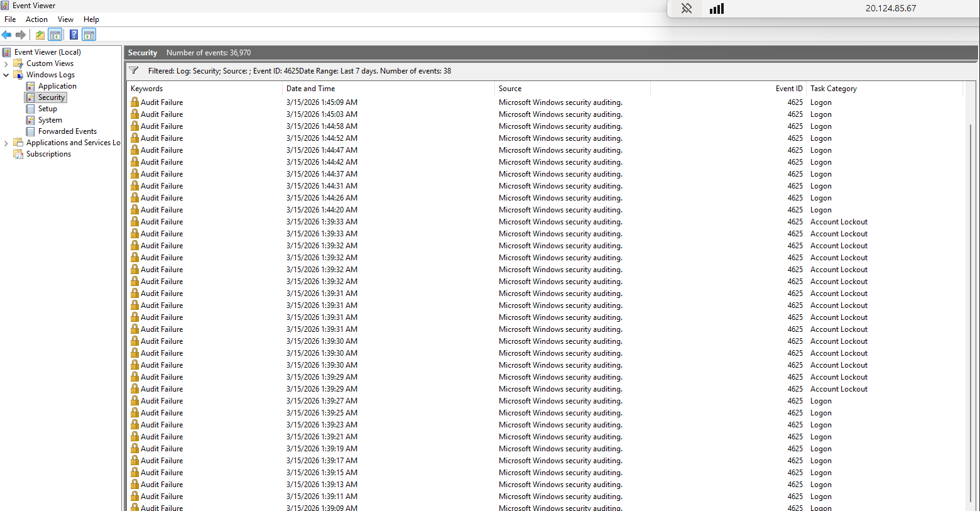Click the Help question mark toolbar icon

(73, 35)
